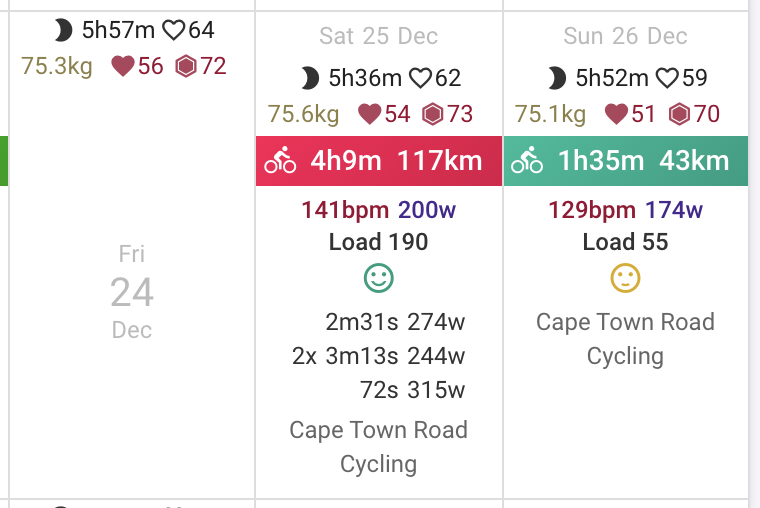
Task: Select the Sun 26 Dec date header
Action: coord(625,36)
